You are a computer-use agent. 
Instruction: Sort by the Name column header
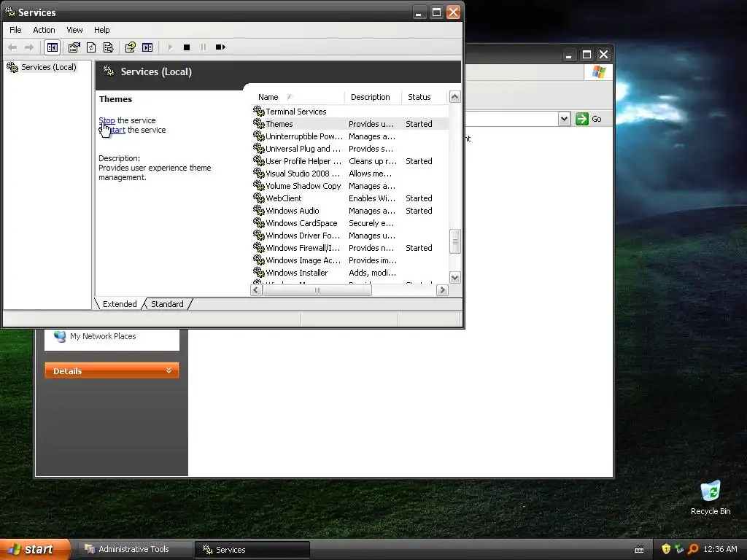(x=297, y=97)
